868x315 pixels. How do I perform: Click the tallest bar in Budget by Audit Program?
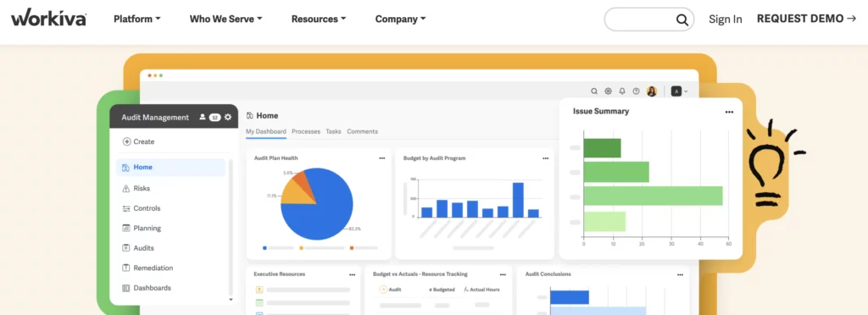pos(518,200)
